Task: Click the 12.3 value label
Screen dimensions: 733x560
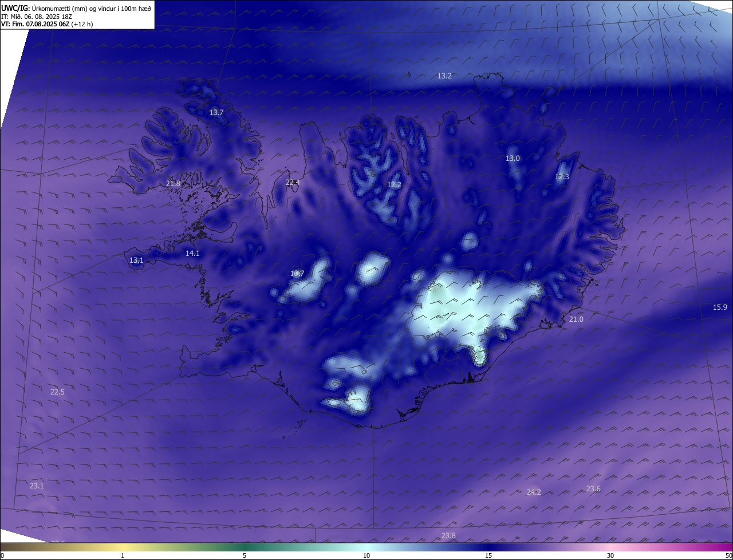Action: point(562,177)
